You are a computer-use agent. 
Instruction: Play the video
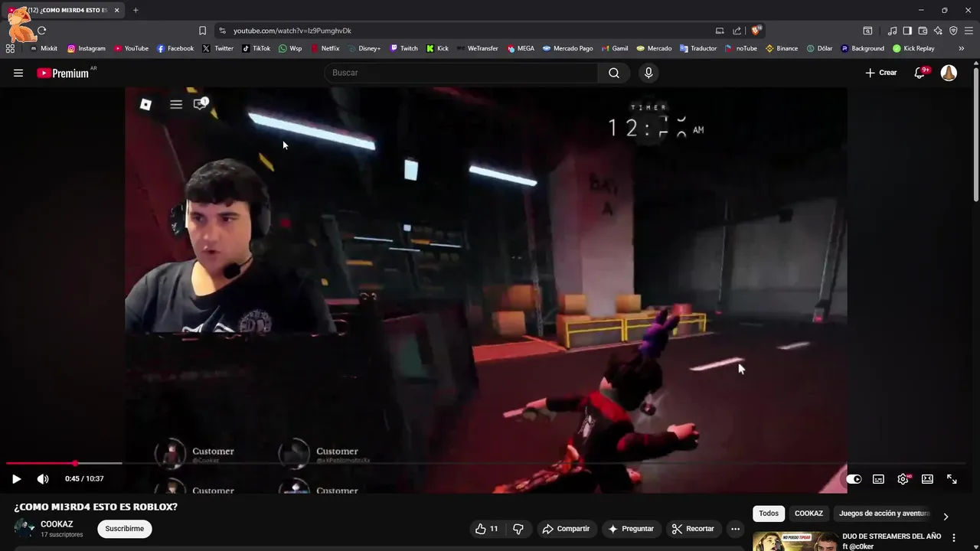(x=16, y=479)
